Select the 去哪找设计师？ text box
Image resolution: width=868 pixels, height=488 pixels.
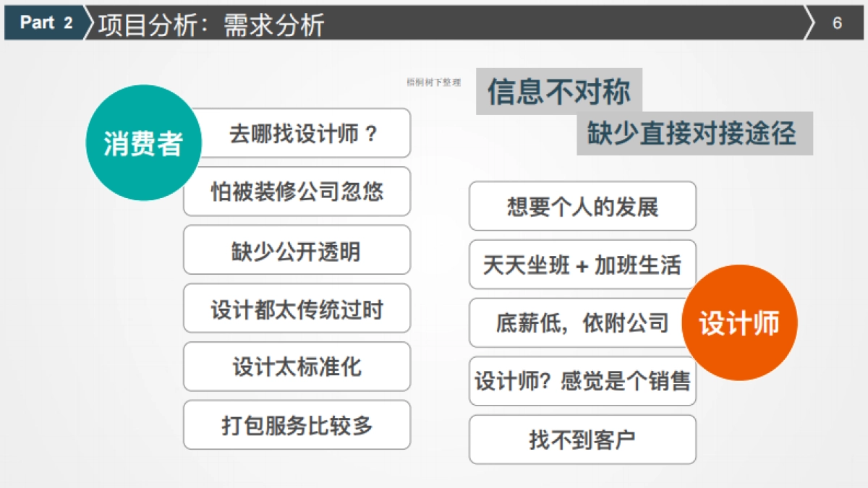[297, 133]
